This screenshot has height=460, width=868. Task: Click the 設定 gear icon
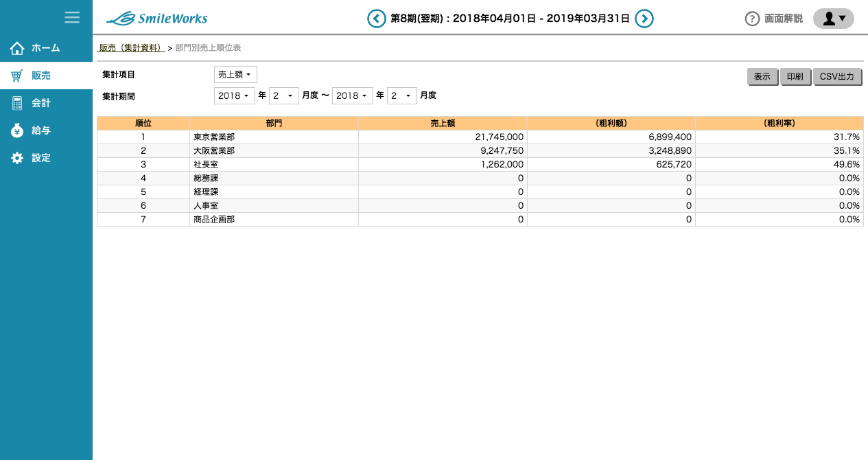[17, 158]
